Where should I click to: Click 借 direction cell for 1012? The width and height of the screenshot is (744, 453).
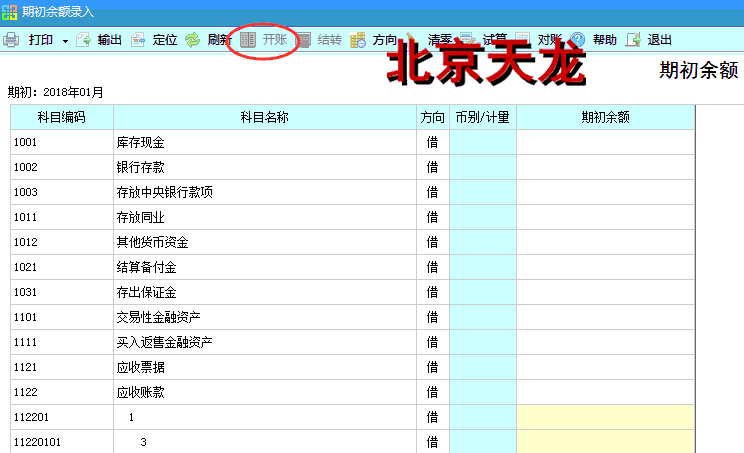click(x=432, y=242)
